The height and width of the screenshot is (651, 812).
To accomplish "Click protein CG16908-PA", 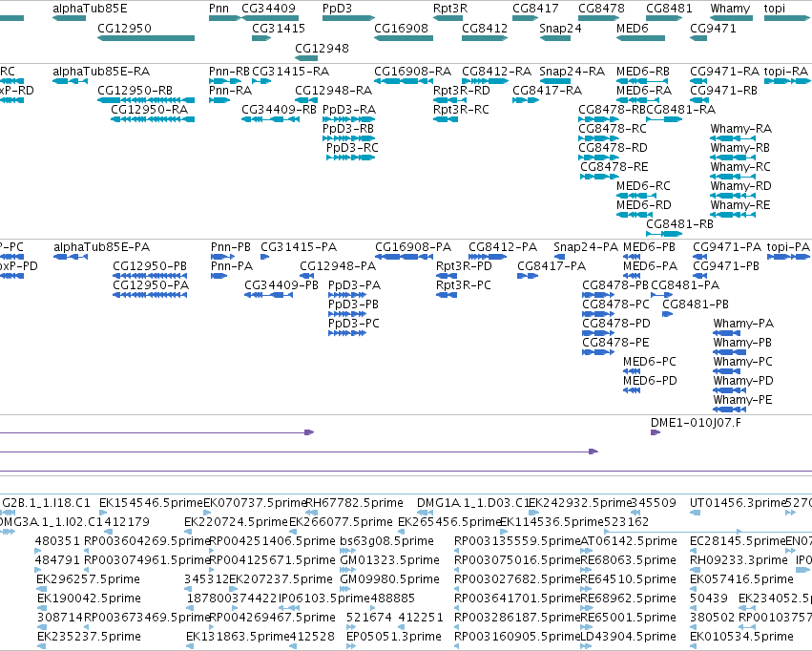I will click(x=413, y=247).
